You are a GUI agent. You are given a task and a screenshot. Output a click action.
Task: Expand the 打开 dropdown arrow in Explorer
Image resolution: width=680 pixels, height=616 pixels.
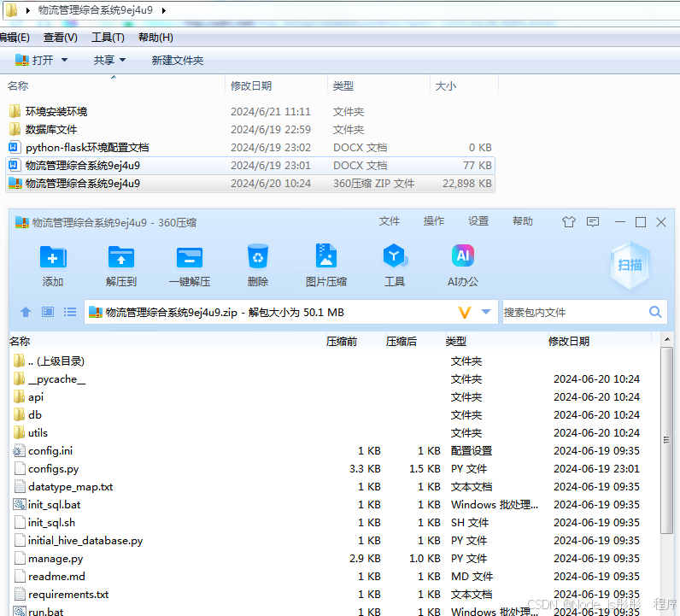pyautogui.click(x=65, y=60)
